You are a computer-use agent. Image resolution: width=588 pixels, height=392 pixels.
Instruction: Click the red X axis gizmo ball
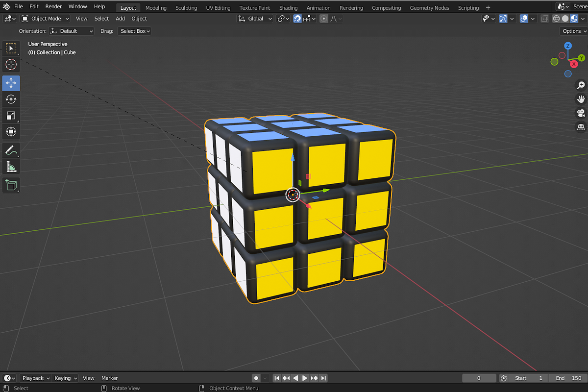coord(574,64)
